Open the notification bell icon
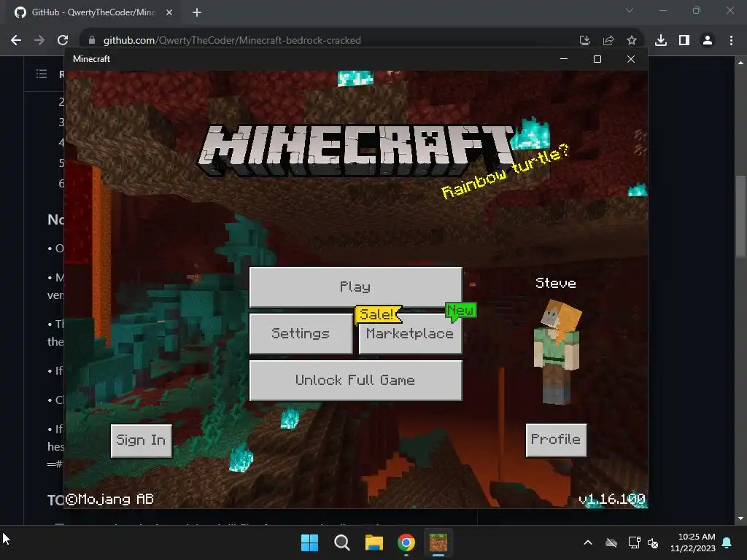 pyautogui.click(x=727, y=542)
